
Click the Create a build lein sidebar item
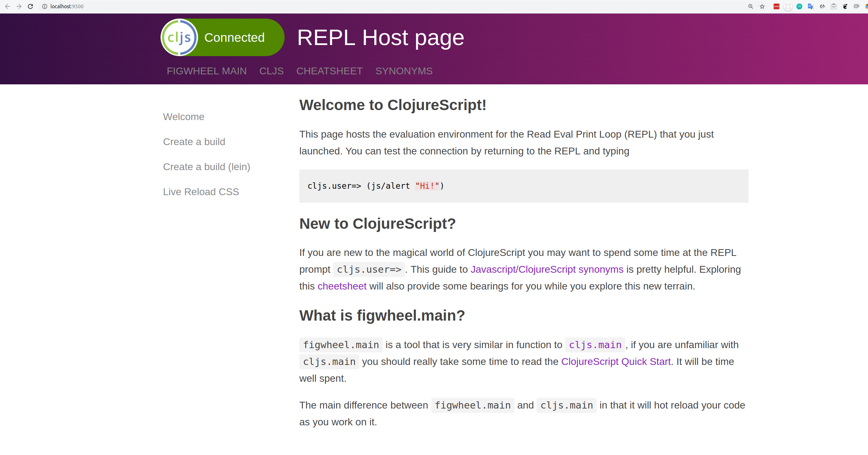[x=206, y=167]
